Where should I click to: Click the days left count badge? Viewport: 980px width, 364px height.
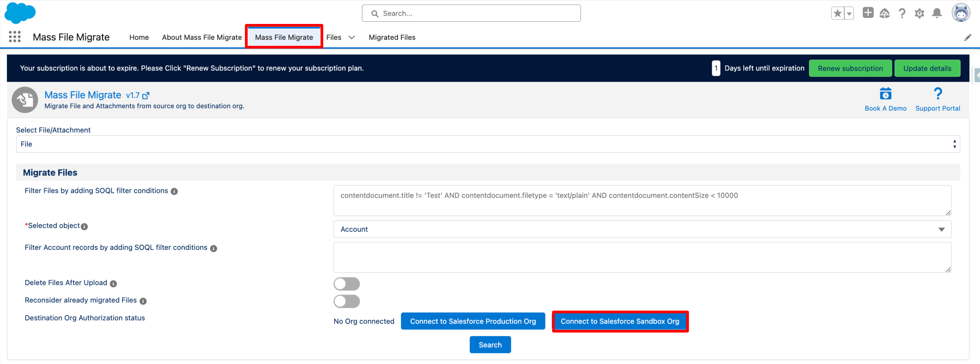coord(716,68)
